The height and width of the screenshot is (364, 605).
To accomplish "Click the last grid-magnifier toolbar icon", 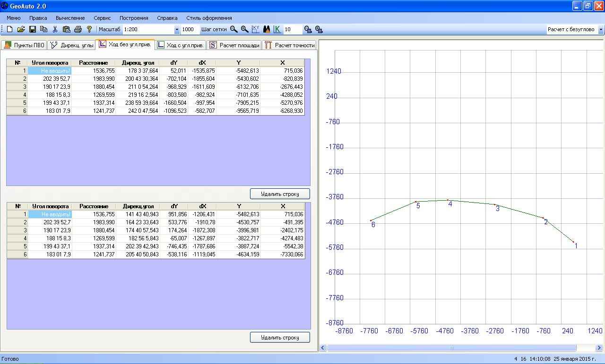I will pyautogui.click(x=319, y=29).
